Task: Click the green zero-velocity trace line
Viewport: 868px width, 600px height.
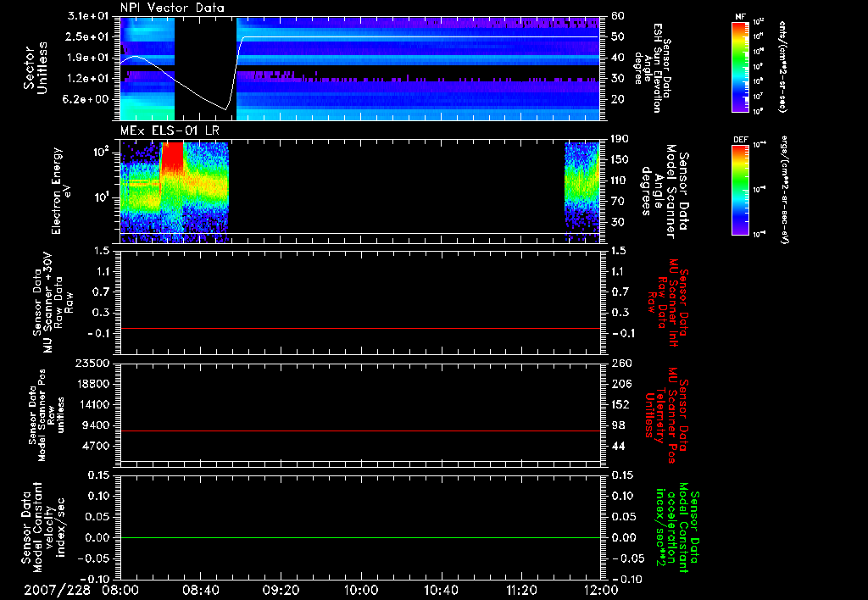Action: pos(360,537)
